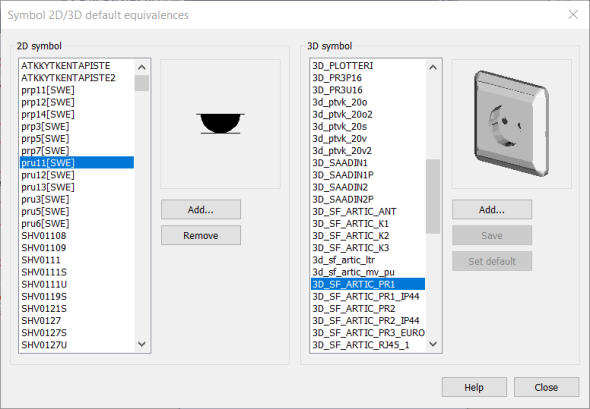
Task: Click the 3D list scroll up arrow
Action: pyautogui.click(x=433, y=67)
